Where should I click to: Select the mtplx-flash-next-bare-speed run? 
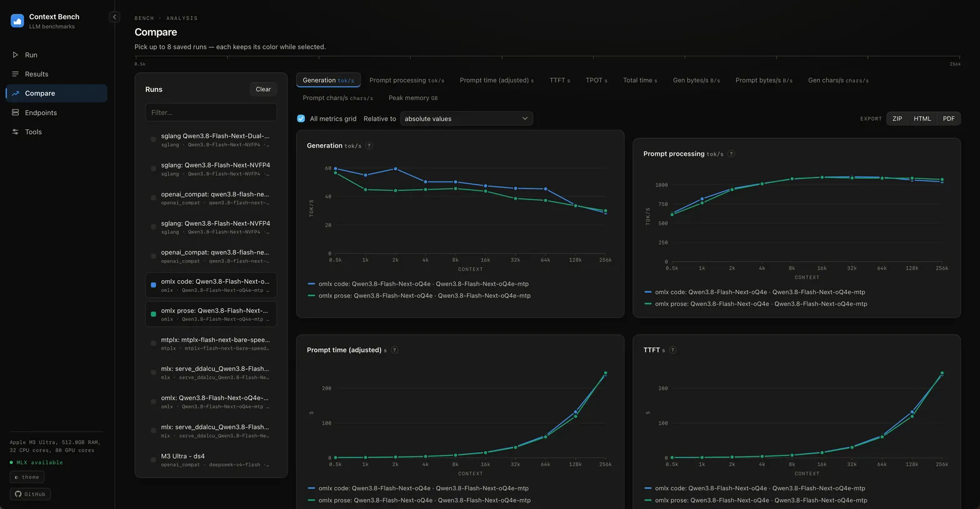(x=211, y=343)
